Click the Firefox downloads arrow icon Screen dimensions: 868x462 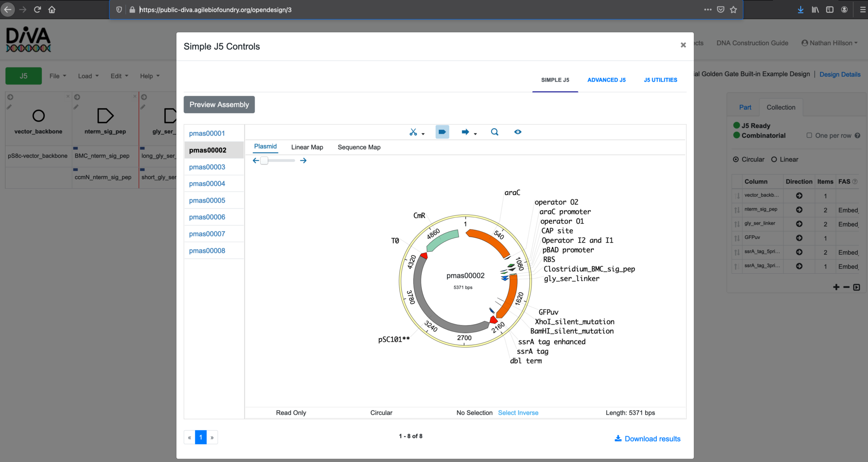pyautogui.click(x=800, y=10)
